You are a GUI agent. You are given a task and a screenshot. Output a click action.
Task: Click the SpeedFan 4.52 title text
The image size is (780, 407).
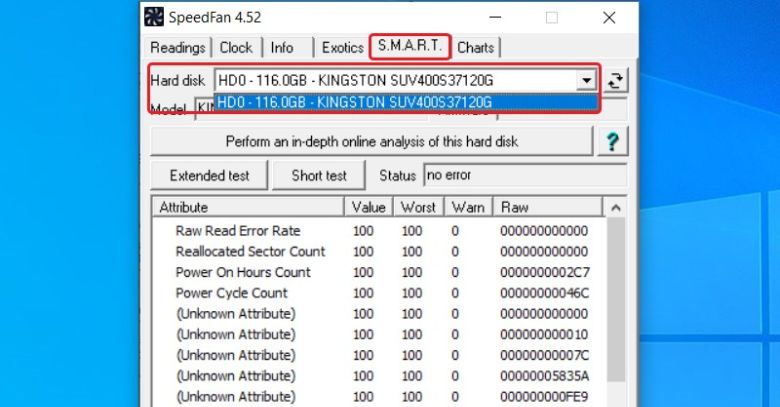tap(215, 17)
